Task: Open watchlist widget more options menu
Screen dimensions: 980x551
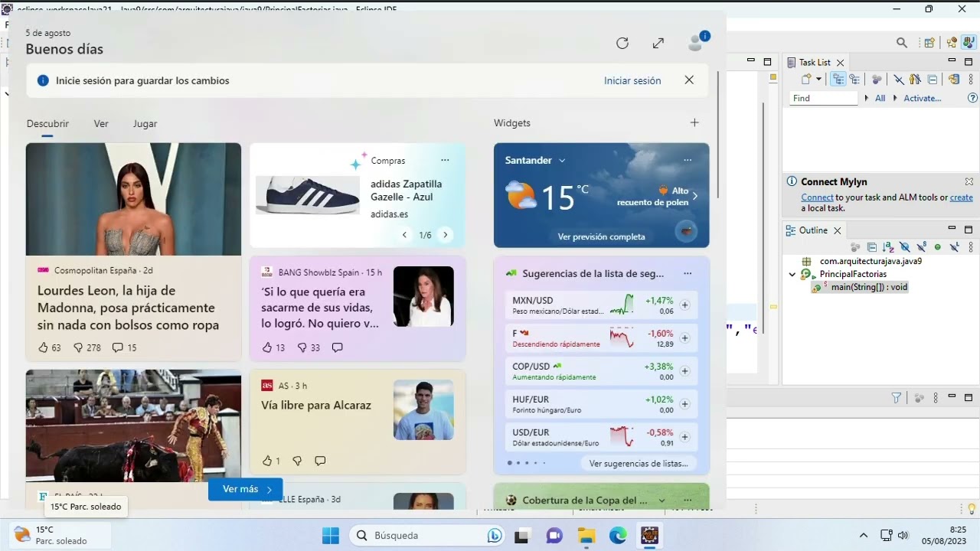Action: (688, 273)
